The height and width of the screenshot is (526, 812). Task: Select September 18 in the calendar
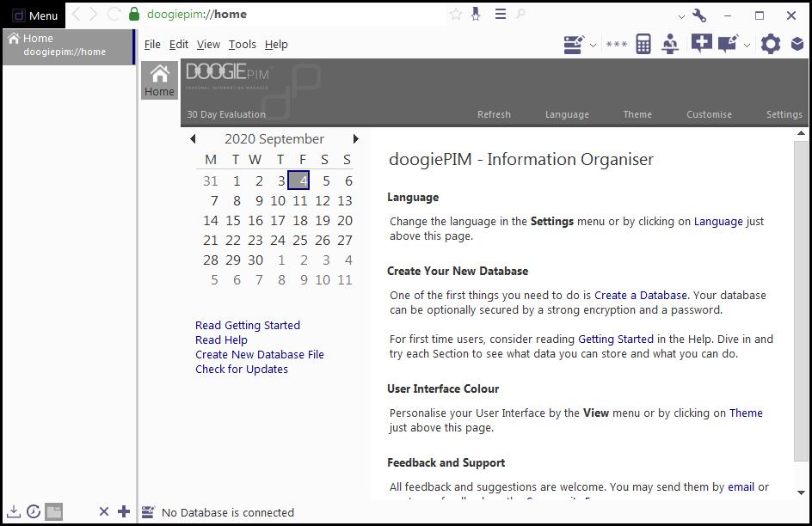click(x=300, y=220)
